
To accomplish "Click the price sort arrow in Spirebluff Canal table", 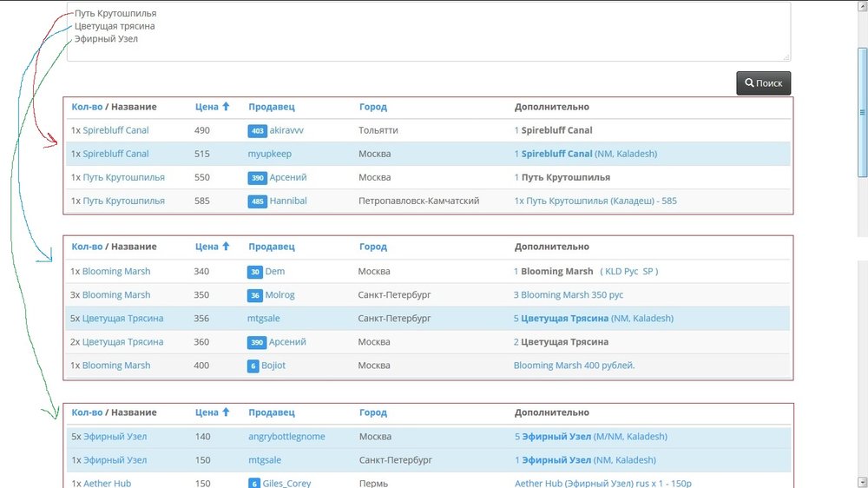I will click(226, 107).
